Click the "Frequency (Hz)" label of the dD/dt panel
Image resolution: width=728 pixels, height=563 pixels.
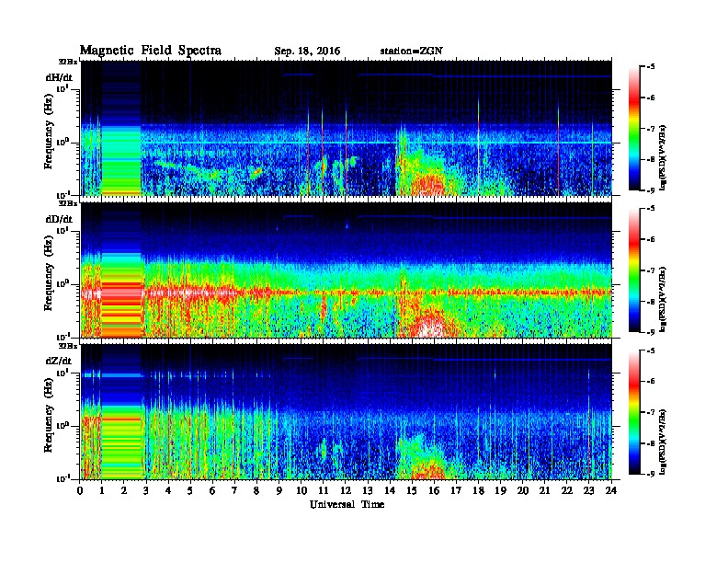coord(48,273)
